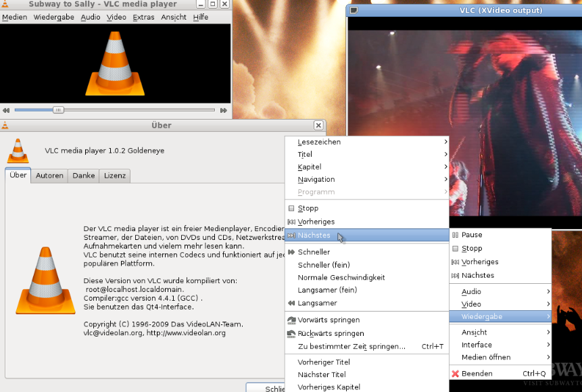Image resolution: width=582 pixels, height=392 pixels.
Task: Click the Rückwärts springen icon
Action: [291, 333]
